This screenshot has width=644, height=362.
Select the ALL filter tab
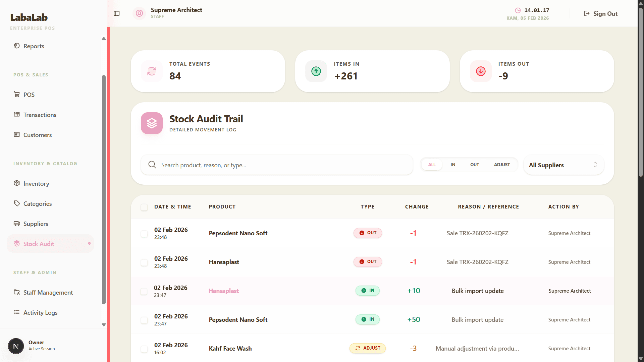click(x=432, y=165)
